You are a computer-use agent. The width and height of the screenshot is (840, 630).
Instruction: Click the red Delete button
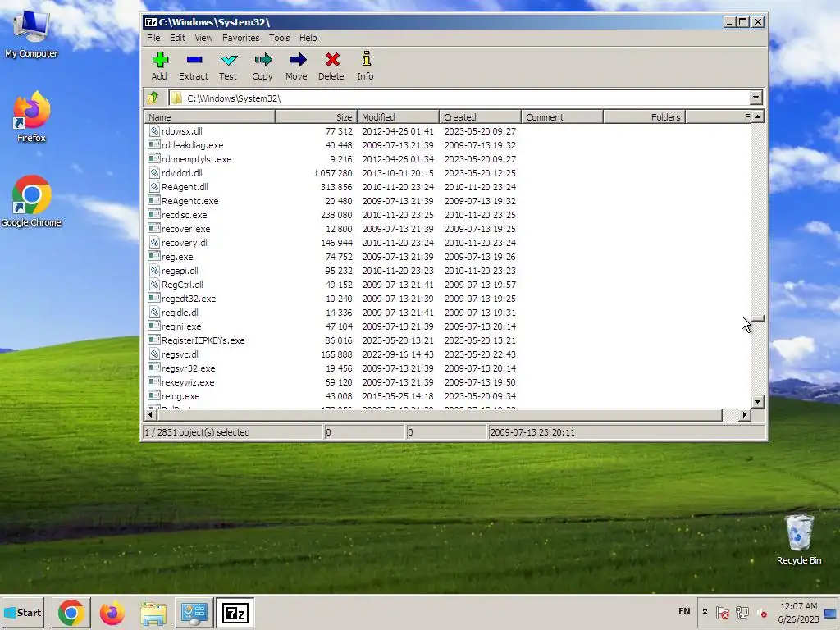(x=331, y=66)
